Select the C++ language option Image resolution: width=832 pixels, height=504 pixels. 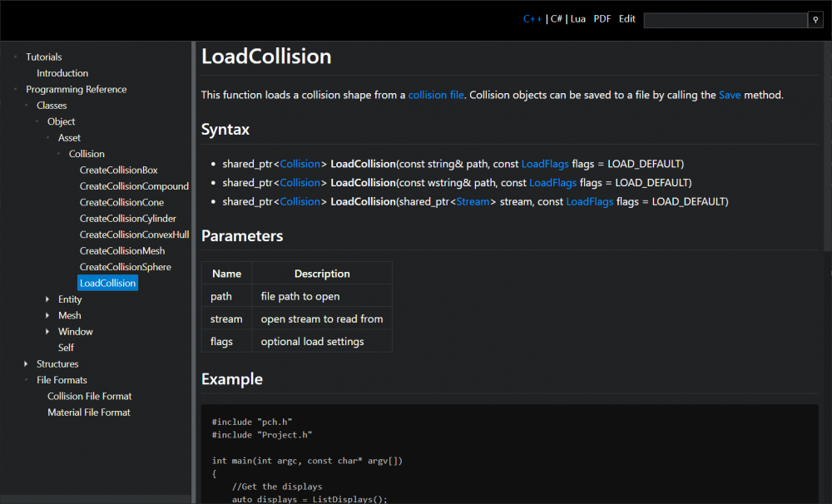[x=532, y=18]
